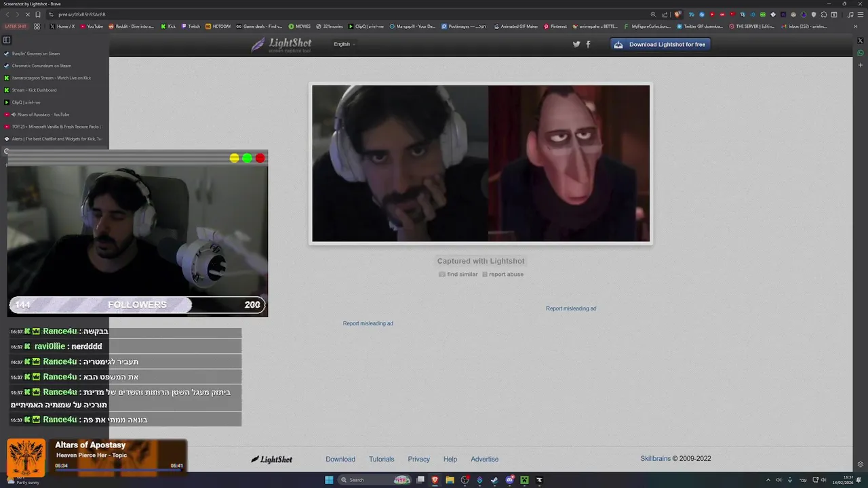This screenshot has height=488, width=868.
Task: Switch to TOP 25+ Minecraft Texture Packs tab
Action: click(54, 127)
